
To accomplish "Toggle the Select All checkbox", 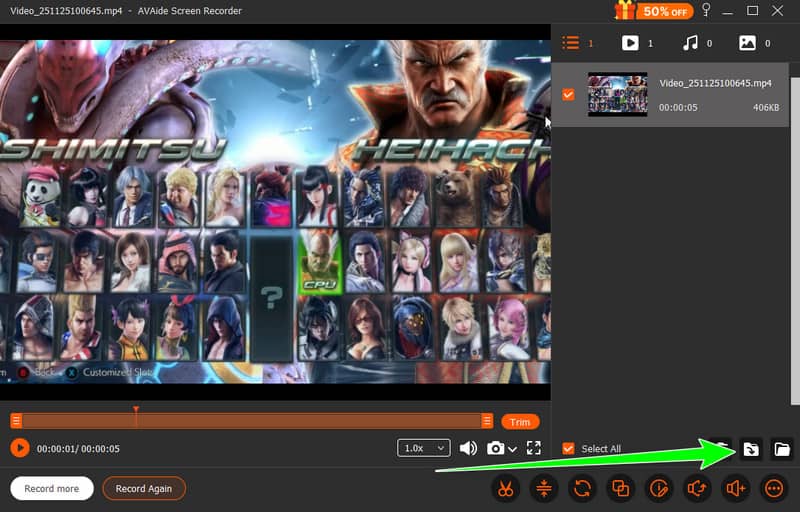I will click(x=568, y=449).
